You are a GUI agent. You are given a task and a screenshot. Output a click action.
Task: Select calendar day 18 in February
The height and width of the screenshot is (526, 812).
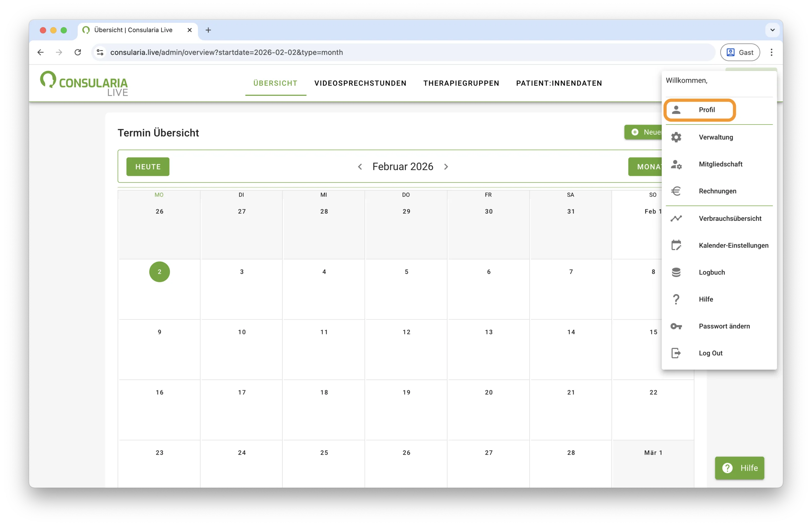point(324,392)
